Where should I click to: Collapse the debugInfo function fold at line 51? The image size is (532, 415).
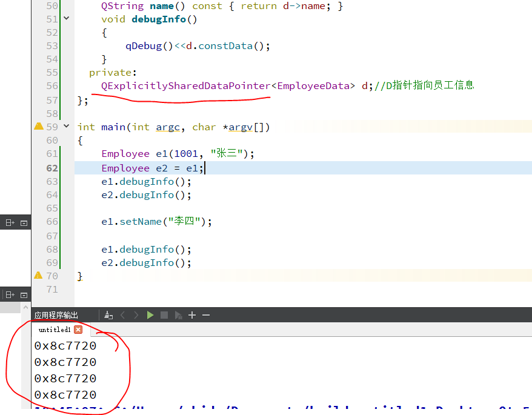(66, 19)
